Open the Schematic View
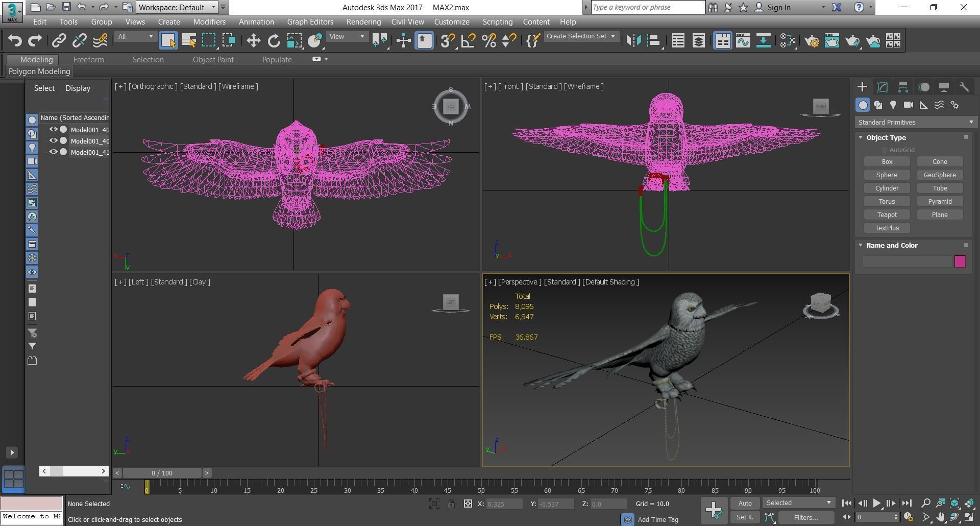This screenshot has width=980, height=526. (x=763, y=40)
